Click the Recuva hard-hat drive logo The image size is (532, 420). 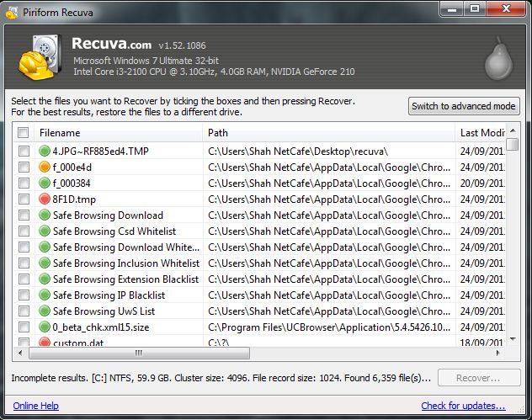click(x=40, y=57)
